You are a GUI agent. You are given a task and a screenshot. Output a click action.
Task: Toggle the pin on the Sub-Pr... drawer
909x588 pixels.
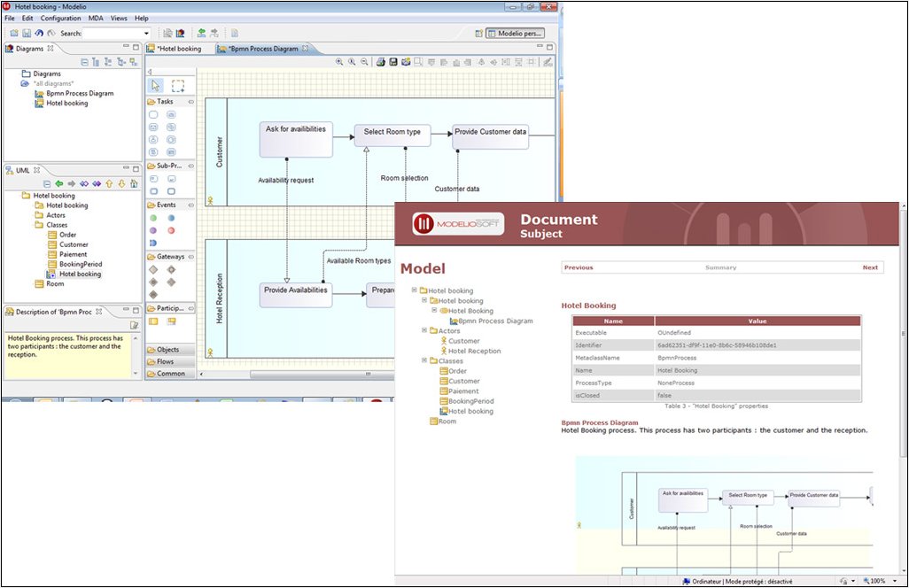click(190, 166)
